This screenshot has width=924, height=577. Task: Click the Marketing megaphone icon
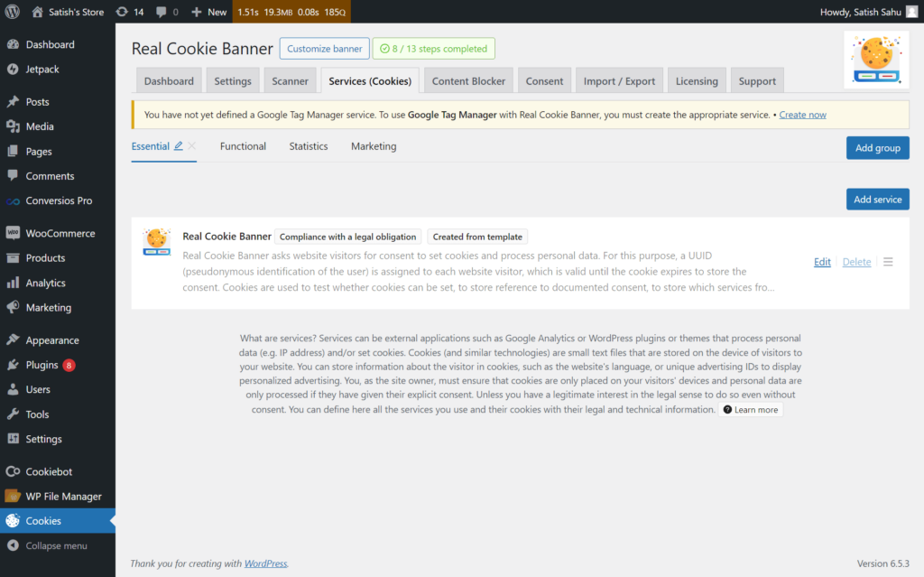point(13,307)
